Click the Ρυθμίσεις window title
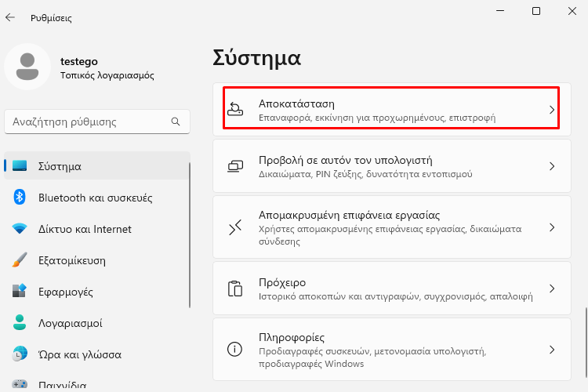 coord(52,18)
